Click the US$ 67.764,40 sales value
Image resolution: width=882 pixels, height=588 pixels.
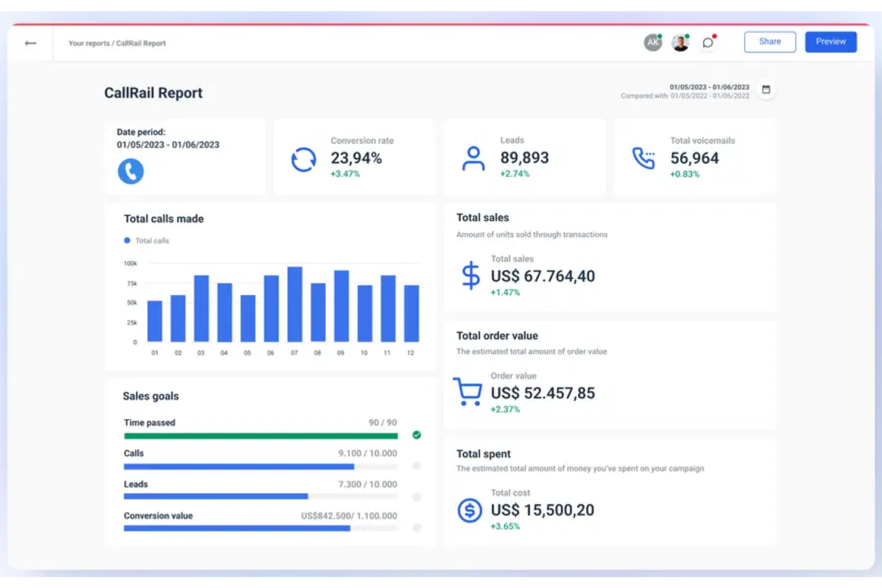(543, 276)
